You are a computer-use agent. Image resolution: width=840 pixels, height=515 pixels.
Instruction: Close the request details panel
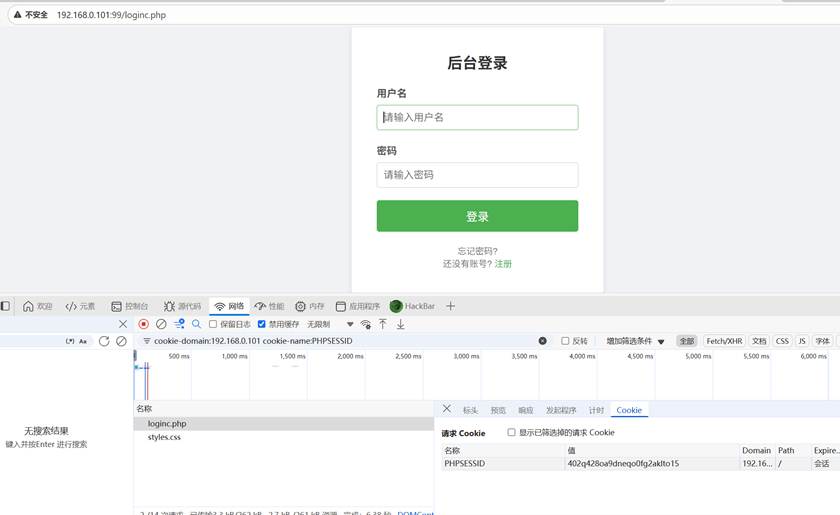click(x=447, y=409)
